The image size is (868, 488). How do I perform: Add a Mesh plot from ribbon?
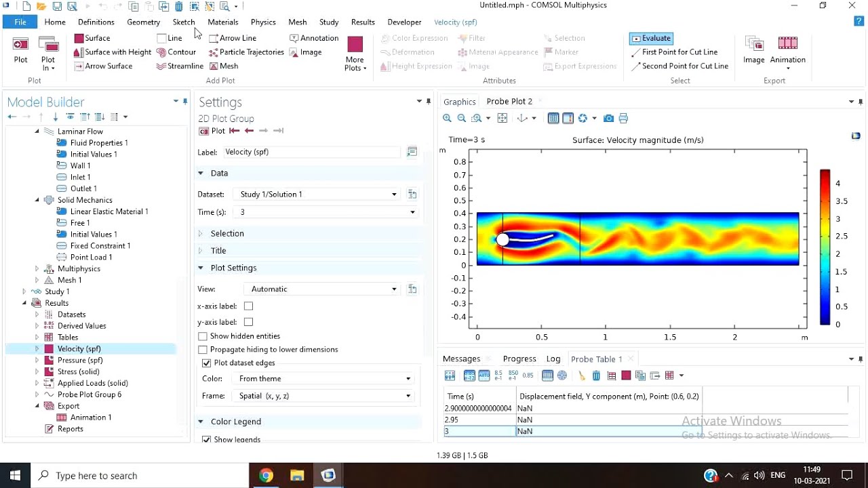(224, 66)
